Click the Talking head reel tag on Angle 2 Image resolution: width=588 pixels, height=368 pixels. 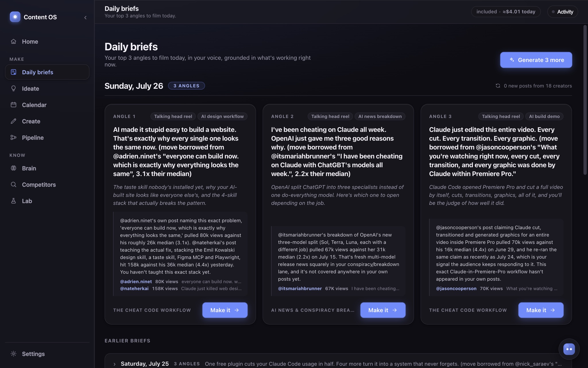tap(330, 116)
